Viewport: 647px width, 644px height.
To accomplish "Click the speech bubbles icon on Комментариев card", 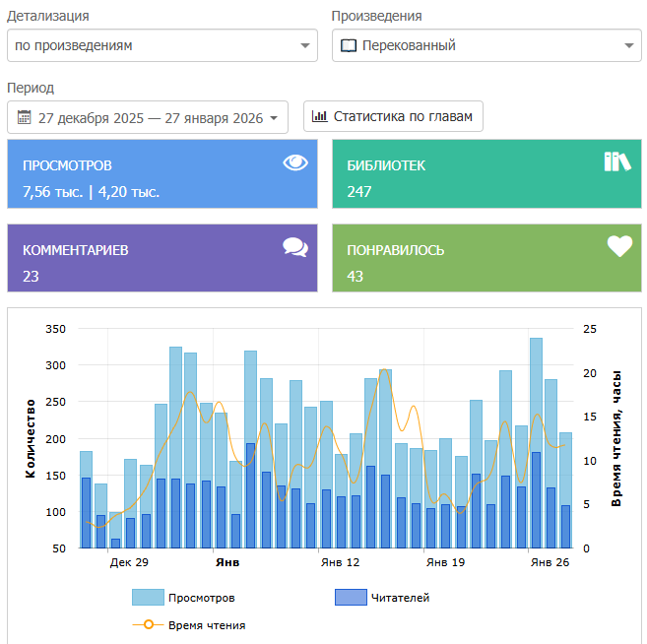I will pos(295,247).
